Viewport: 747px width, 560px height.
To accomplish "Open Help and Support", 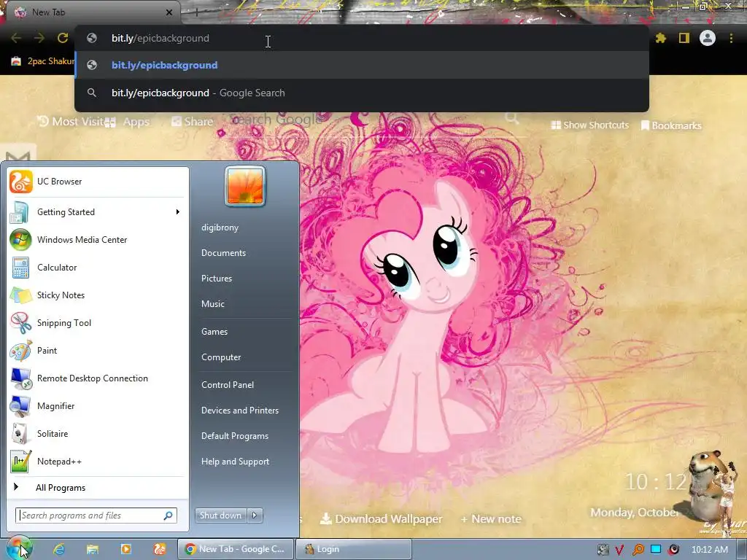I will [x=235, y=462].
